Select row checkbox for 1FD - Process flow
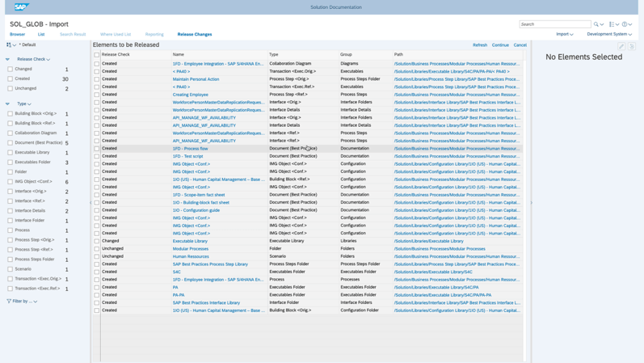The height and width of the screenshot is (363, 644). tap(96, 149)
